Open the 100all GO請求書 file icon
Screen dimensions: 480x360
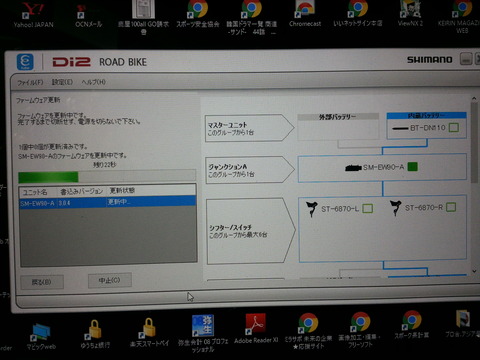143,17
